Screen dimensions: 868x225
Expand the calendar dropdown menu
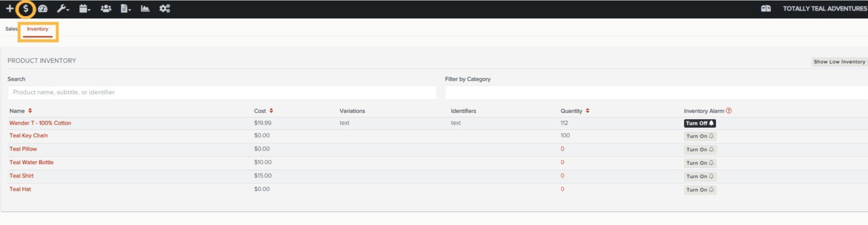pyautogui.click(x=85, y=9)
